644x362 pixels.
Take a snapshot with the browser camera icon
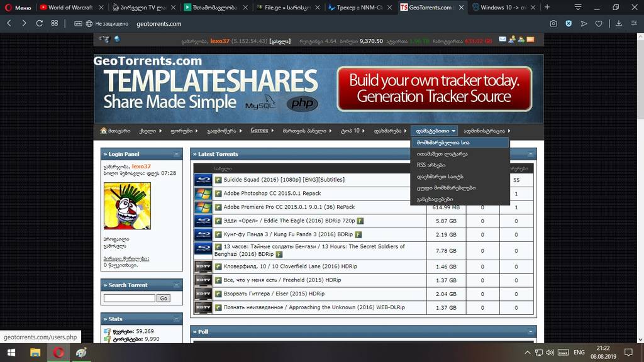[x=553, y=24]
